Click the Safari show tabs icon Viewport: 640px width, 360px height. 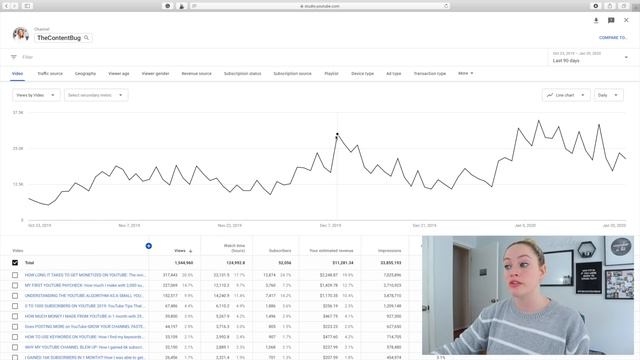pos(624,6)
